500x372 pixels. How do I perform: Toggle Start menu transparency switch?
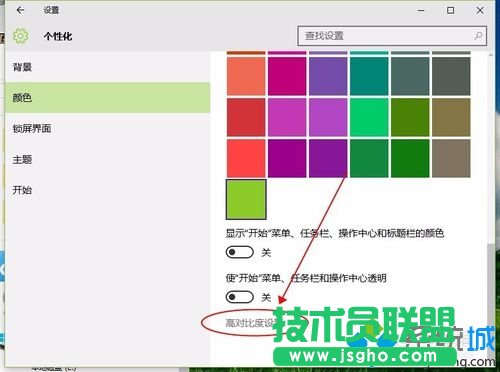[240, 297]
